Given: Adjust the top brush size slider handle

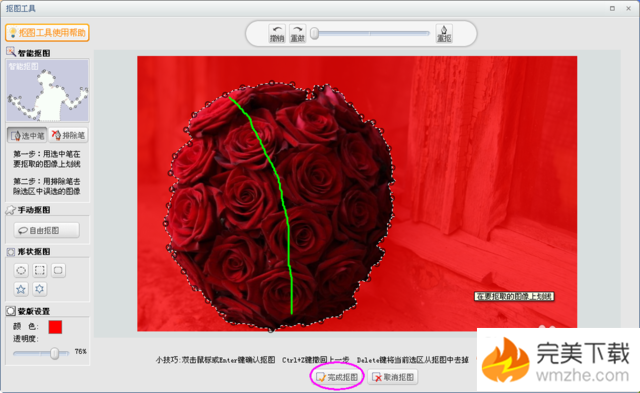Looking at the screenshot, I should (x=314, y=33).
